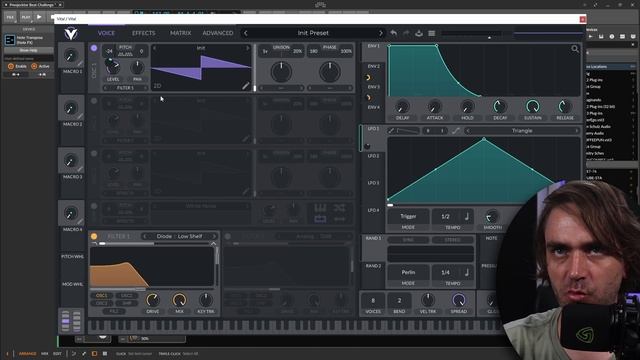Adjust the Filter 1 Drive knob
The image size is (640, 360).
(x=153, y=300)
